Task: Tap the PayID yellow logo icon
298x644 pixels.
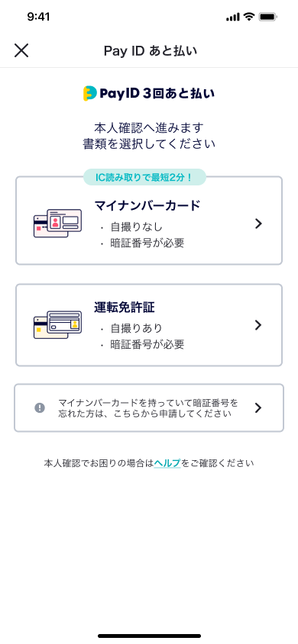Action: coord(89,93)
